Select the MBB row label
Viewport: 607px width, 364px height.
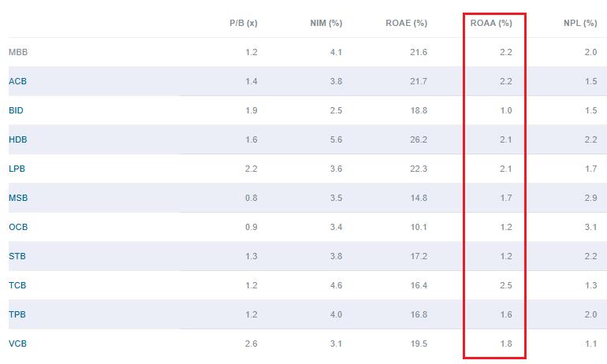coord(18,52)
